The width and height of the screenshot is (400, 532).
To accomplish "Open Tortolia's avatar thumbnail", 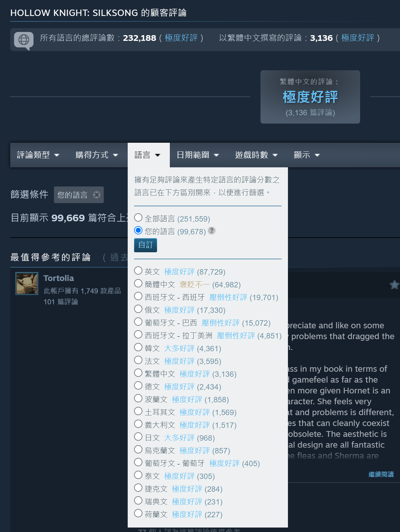I will [x=27, y=283].
